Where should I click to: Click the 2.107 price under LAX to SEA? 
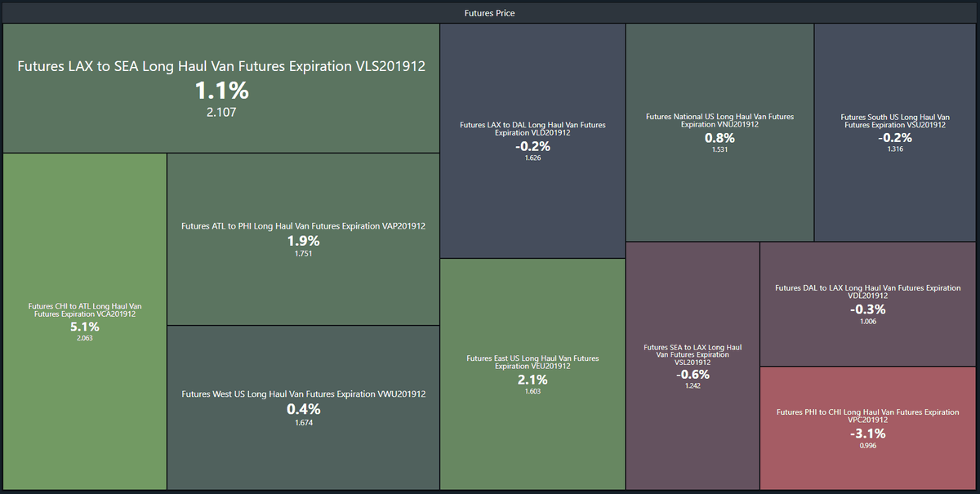point(221,112)
